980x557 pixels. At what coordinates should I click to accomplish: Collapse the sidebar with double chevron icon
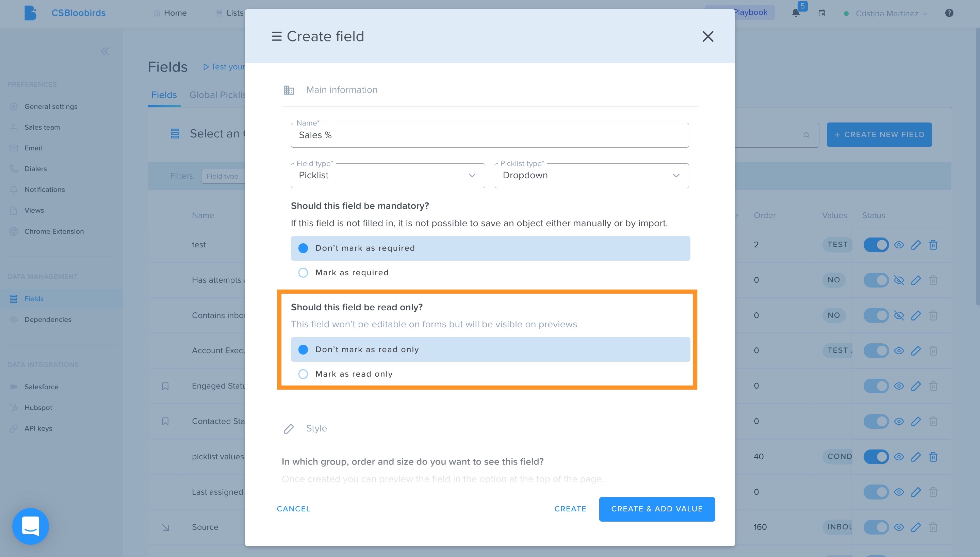tap(105, 51)
